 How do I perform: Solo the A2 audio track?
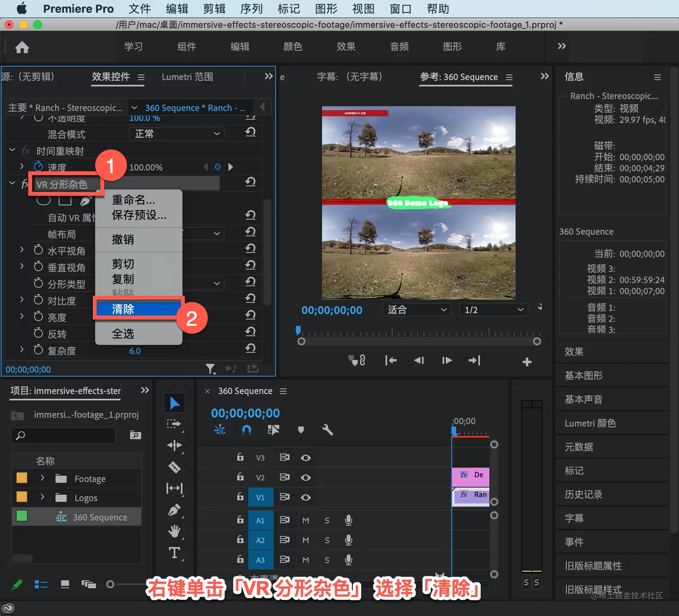click(327, 540)
